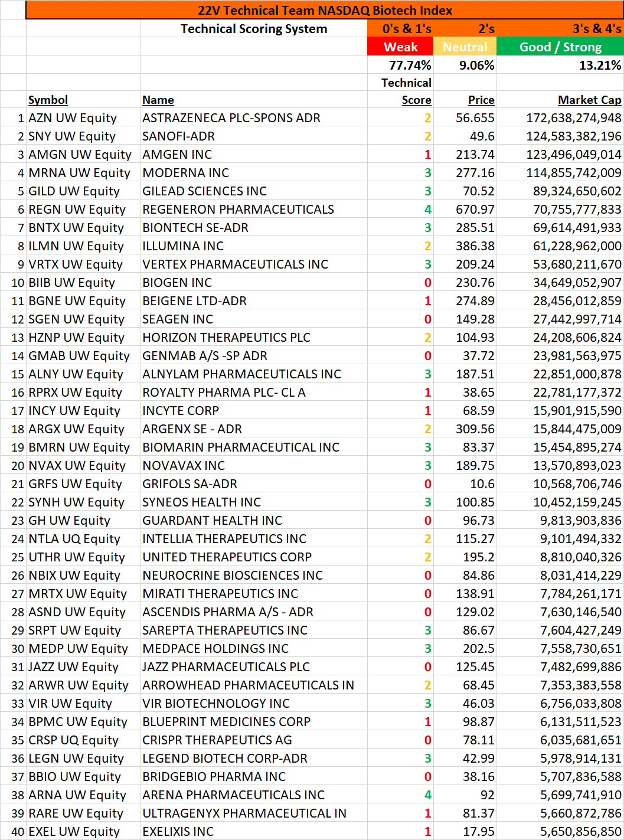Select 'BRIDGEBIO PHARMA INC' name cell
Screen dimensions: 624x840
(x=254, y=777)
